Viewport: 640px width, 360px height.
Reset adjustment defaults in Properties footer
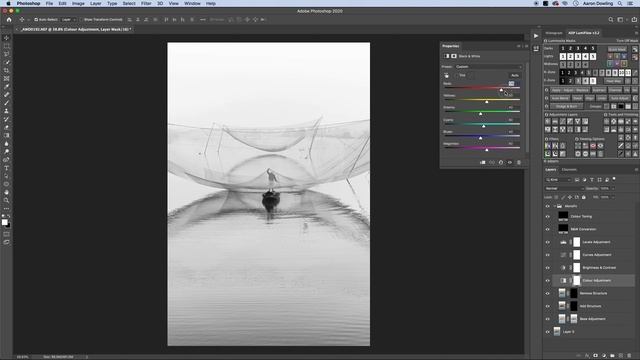coord(501,162)
